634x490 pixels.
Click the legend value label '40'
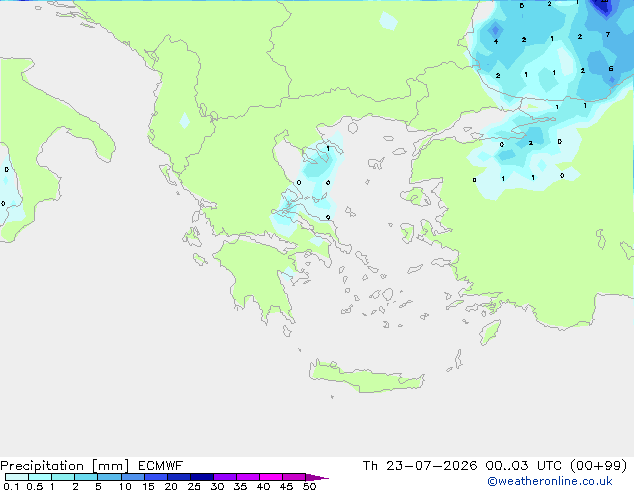pyautogui.click(x=263, y=486)
